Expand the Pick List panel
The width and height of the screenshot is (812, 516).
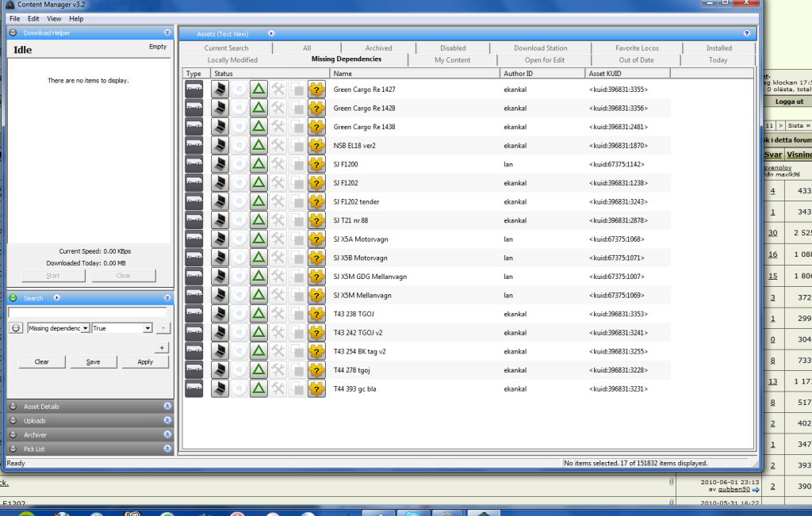click(x=167, y=449)
